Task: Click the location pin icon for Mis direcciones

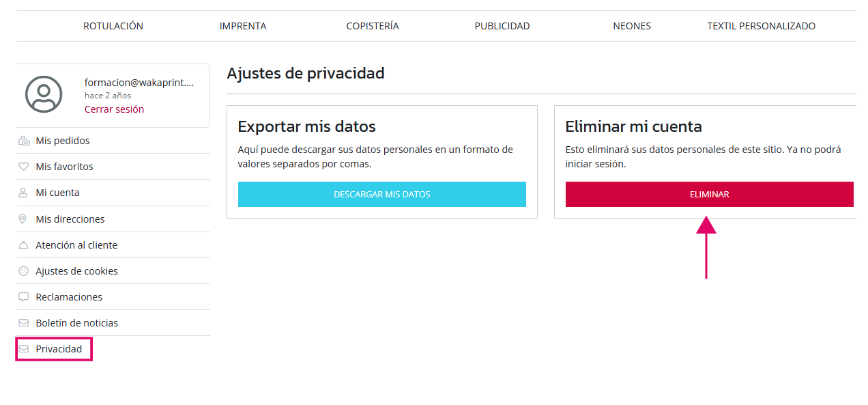Action: click(x=23, y=219)
